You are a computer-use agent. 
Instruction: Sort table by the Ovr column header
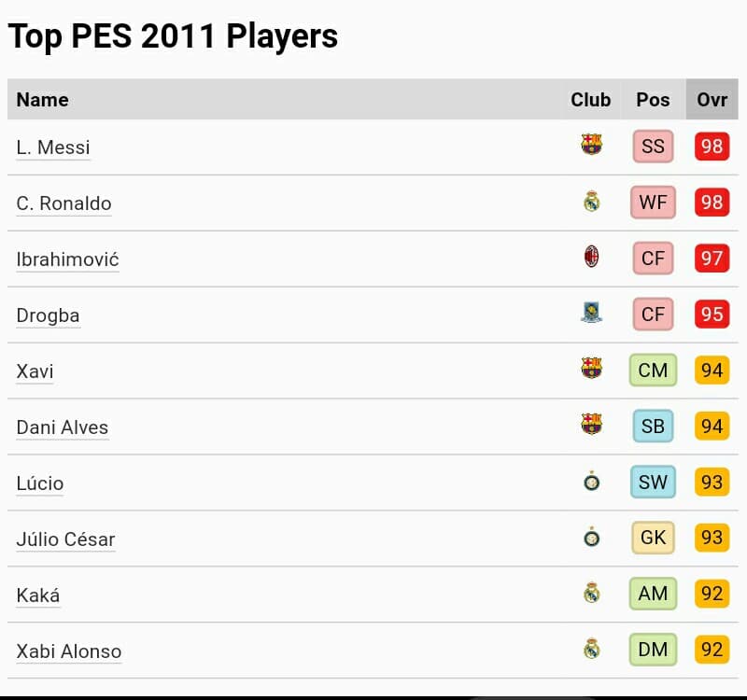pyautogui.click(x=712, y=100)
